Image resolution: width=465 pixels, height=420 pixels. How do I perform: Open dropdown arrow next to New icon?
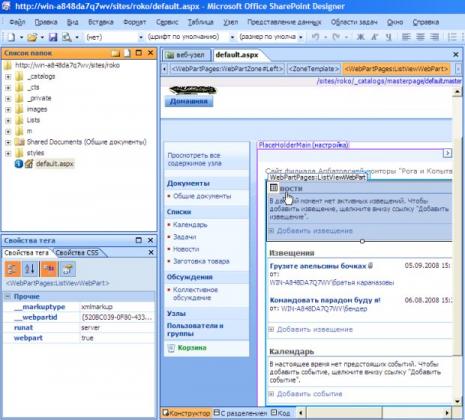tap(21, 37)
